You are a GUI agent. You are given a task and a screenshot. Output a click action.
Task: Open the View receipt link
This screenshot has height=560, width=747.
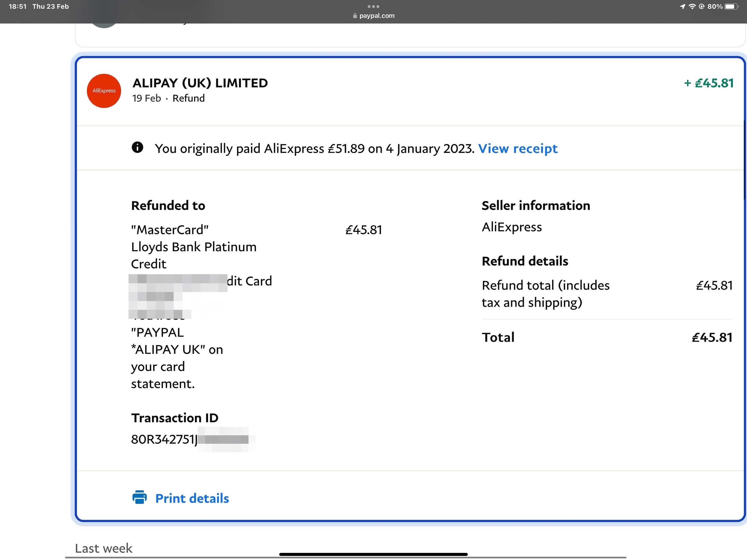coord(518,149)
